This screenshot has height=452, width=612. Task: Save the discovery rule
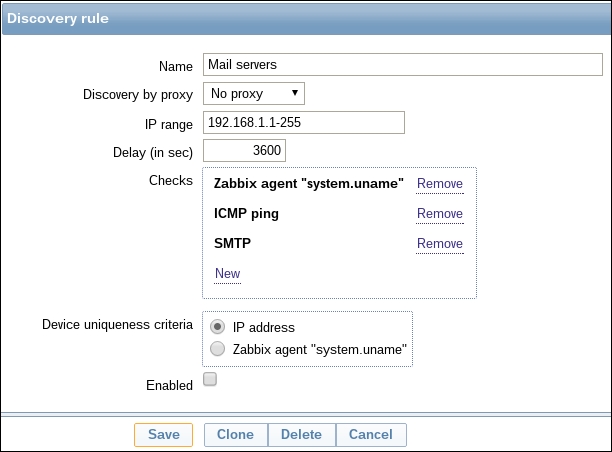tap(164, 435)
